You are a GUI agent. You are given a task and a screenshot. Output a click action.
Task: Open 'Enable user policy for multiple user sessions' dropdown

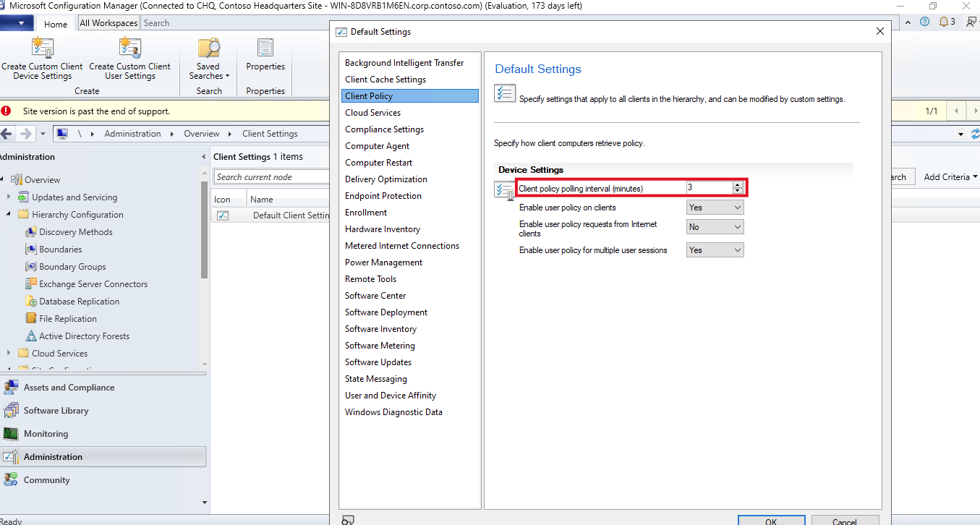(715, 250)
